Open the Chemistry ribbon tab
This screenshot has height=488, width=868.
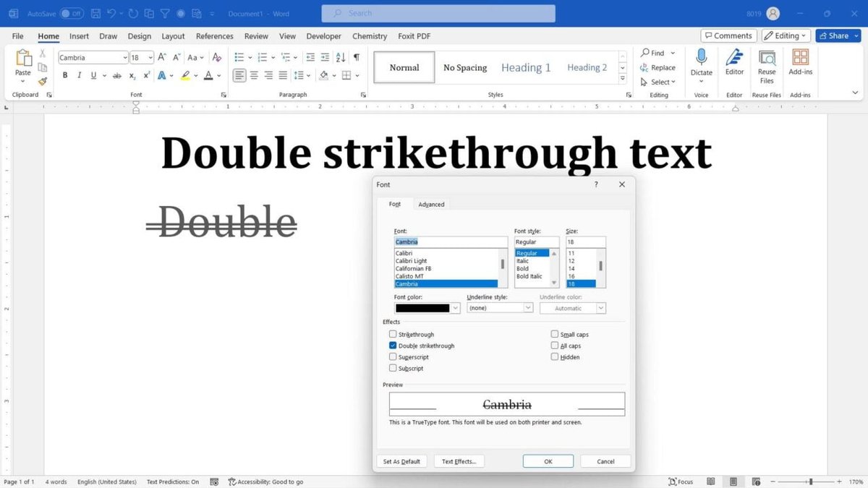(369, 35)
